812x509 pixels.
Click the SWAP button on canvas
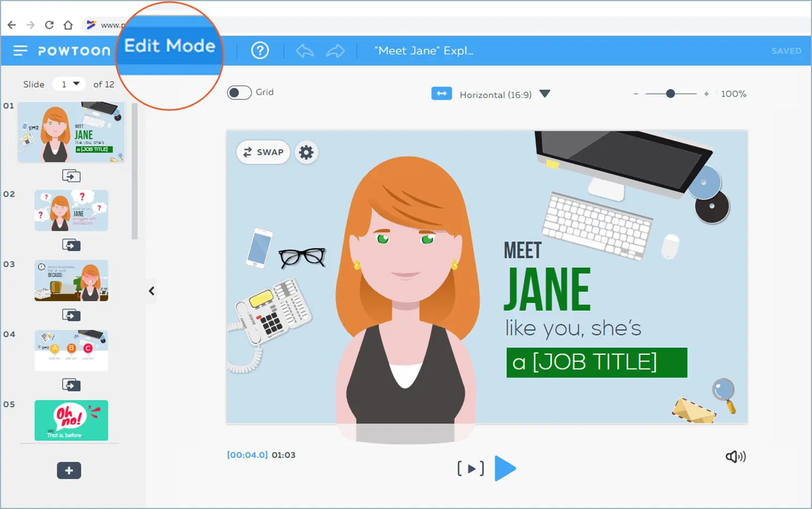(x=263, y=152)
